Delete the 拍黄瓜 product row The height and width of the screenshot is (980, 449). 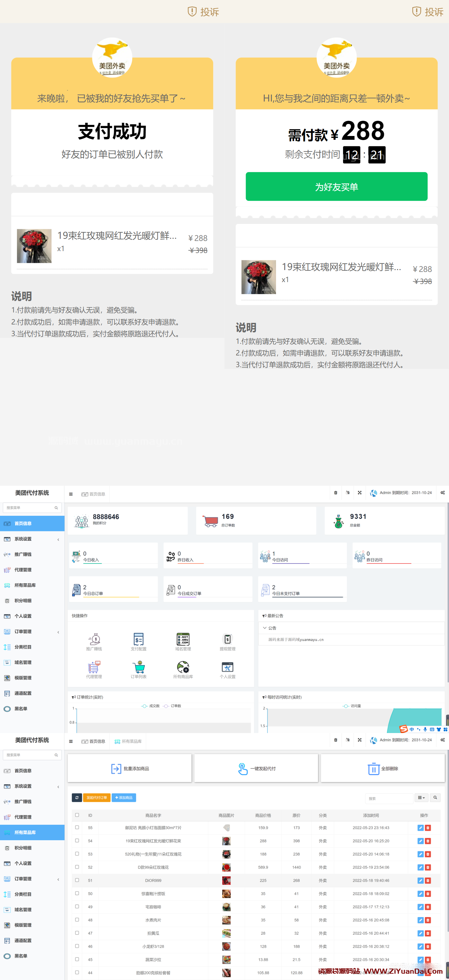(x=428, y=933)
